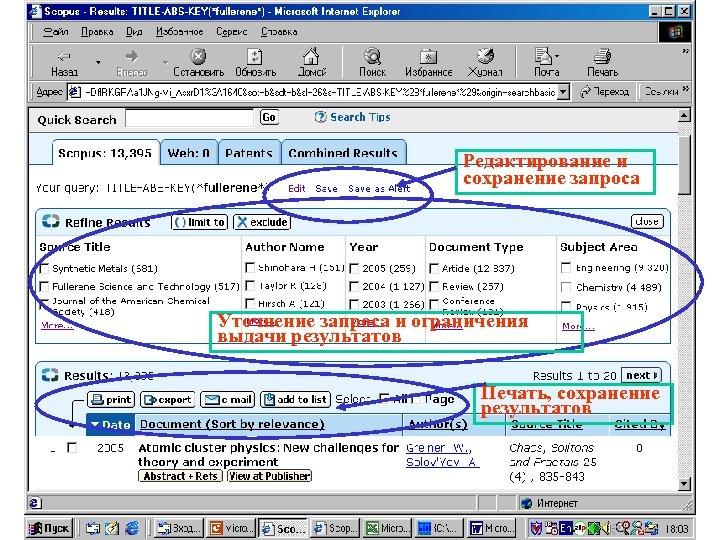Sort results by Date column arrow
This screenshot has width=720, height=540.
pos(95,424)
